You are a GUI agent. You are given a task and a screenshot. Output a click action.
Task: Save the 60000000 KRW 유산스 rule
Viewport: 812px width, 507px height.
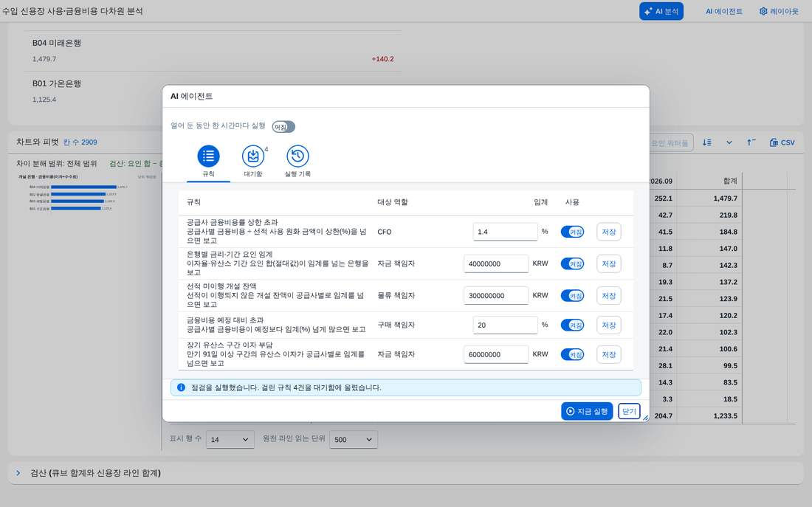point(608,355)
